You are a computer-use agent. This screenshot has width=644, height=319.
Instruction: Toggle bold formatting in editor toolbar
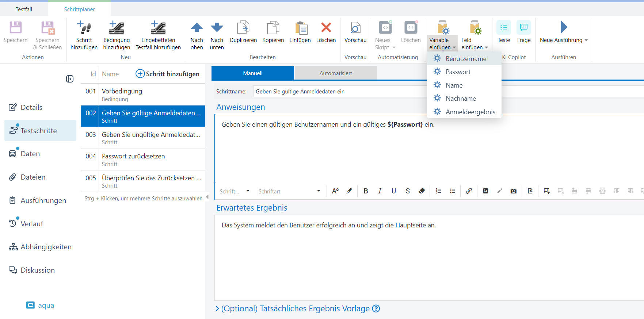coord(366,191)
